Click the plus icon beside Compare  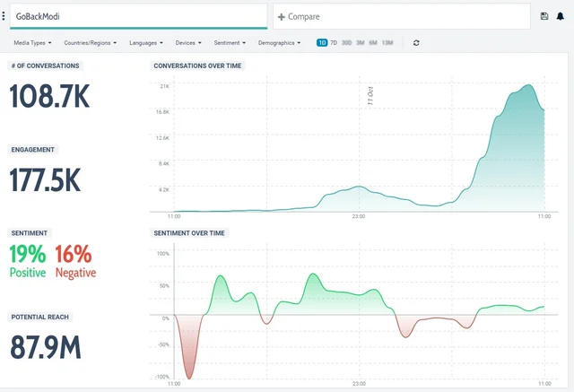coord(281,17)
